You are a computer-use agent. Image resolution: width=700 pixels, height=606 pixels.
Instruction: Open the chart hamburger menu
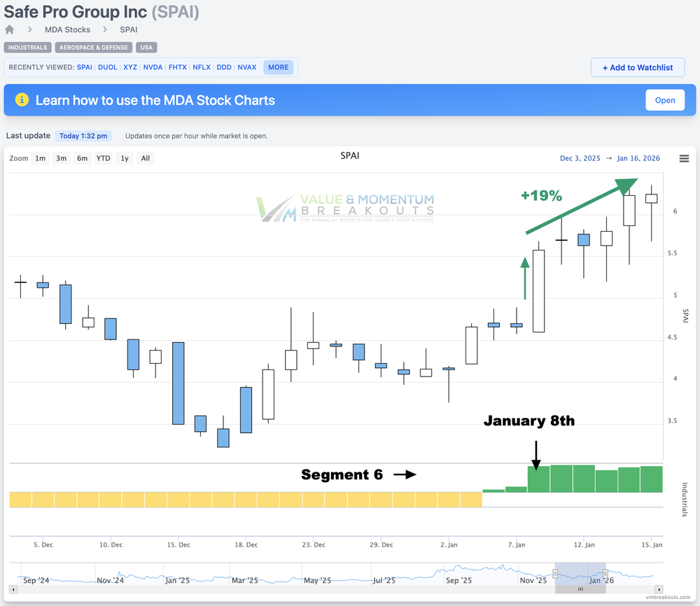click(684, 158)
